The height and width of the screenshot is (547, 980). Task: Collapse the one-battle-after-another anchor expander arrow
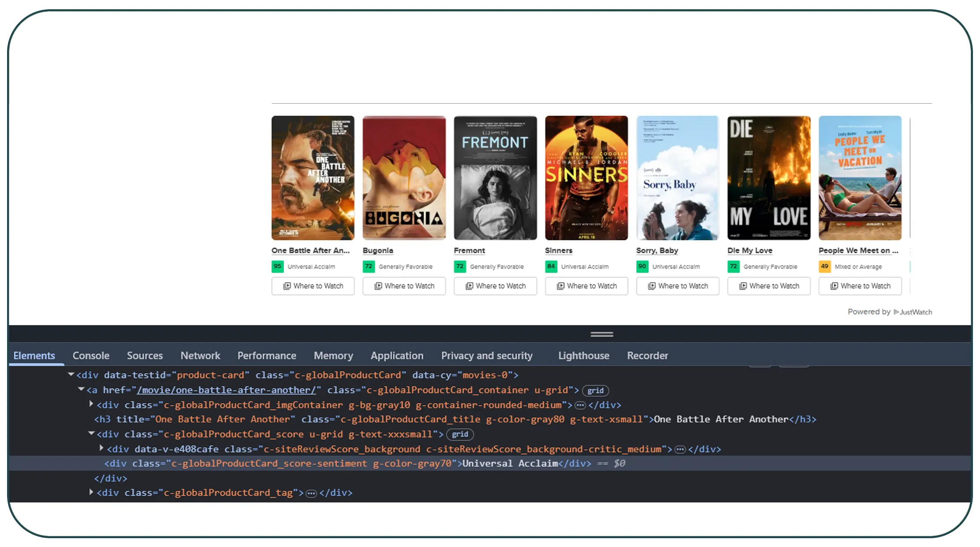pyautogui.click(x=81, y=390)
